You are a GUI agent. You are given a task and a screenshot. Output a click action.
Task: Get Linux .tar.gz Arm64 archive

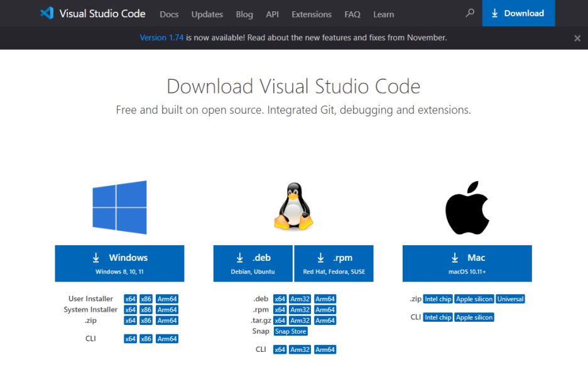325,321
